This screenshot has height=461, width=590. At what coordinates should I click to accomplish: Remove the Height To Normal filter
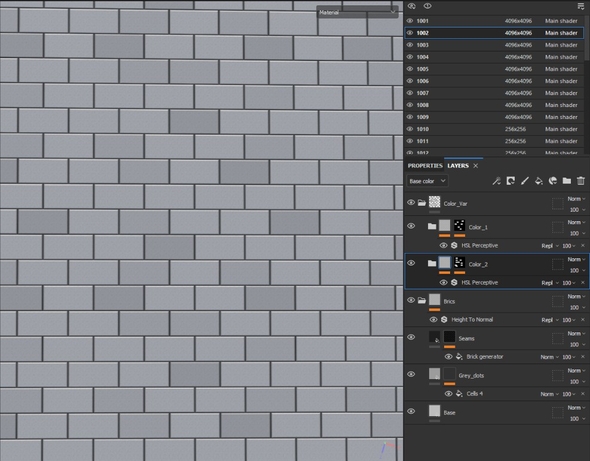(x=583, y=320)
